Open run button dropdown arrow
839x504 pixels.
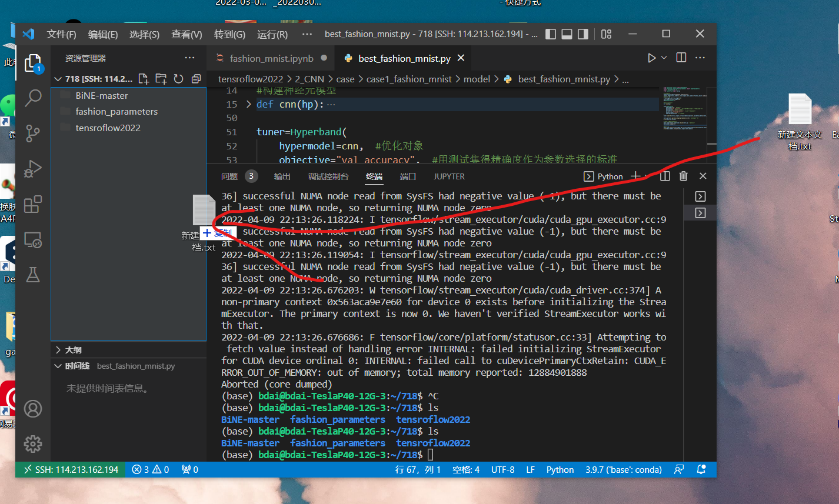(x=664, y=58)
